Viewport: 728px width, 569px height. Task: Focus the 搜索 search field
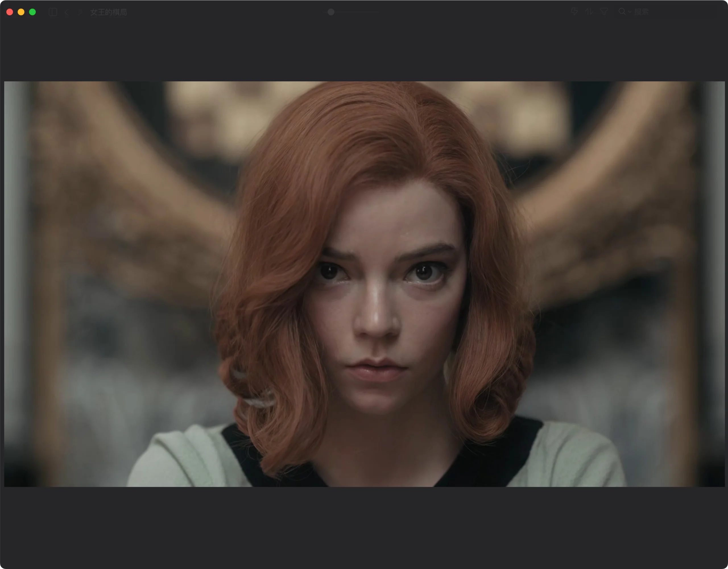666,12
